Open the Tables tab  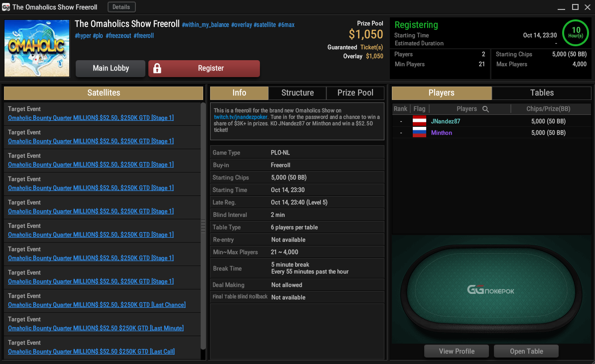[x=542, y=93]
